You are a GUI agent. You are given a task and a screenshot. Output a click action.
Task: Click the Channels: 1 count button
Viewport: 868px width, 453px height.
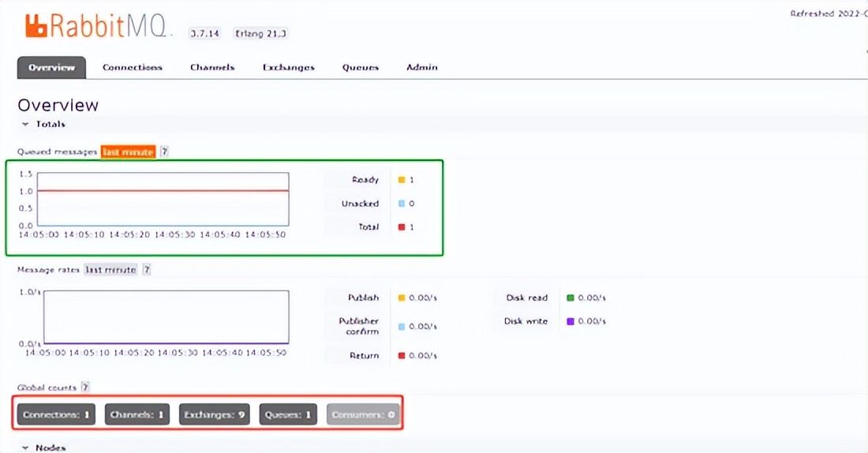(x=137, y=414)
